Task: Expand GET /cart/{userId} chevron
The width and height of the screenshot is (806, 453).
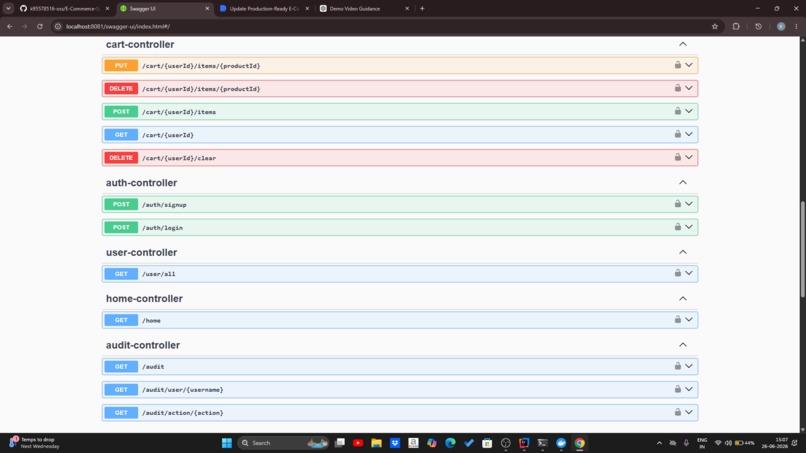Action: (689, 135)
